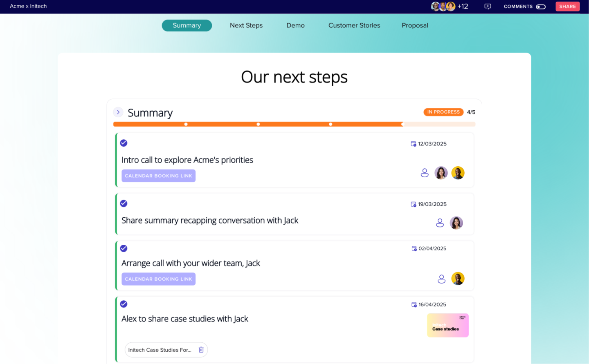Screen dimensions: 589x364
Task: Click the red SHARE button
Action: 567,7
